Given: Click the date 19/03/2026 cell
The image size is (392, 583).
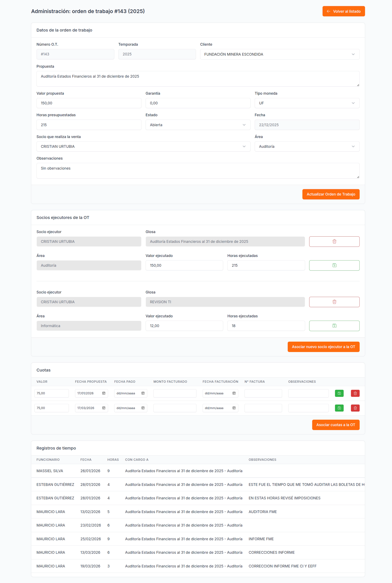Looking at the screenshot, I should click(x=90, y=566).
